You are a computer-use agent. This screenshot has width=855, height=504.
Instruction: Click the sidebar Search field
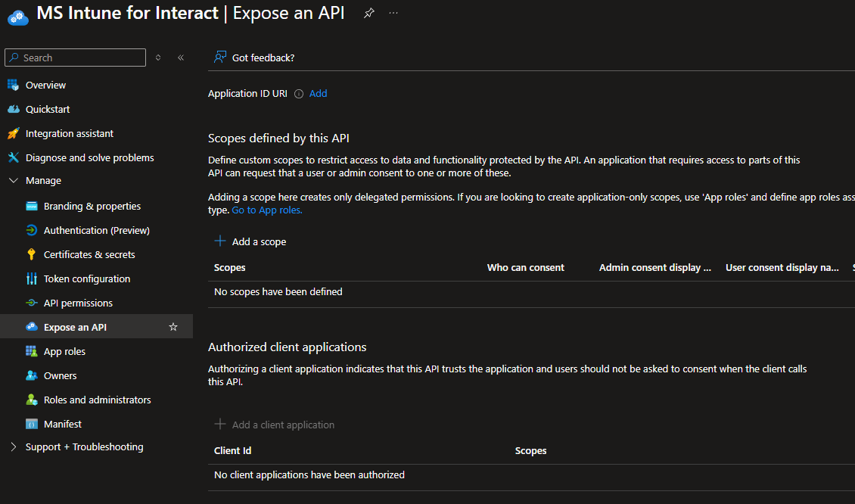coord(75,58)
